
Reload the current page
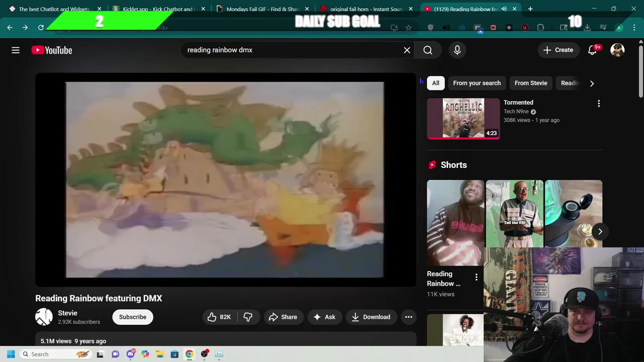(x=41, y=28)
